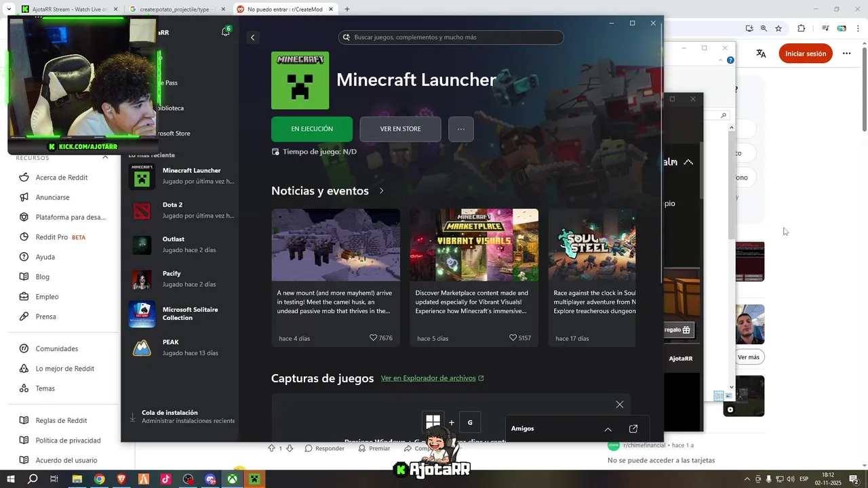Open Chrome media control icon
The width and height of the screenshot is (868, 488).
tap(825, 28)
